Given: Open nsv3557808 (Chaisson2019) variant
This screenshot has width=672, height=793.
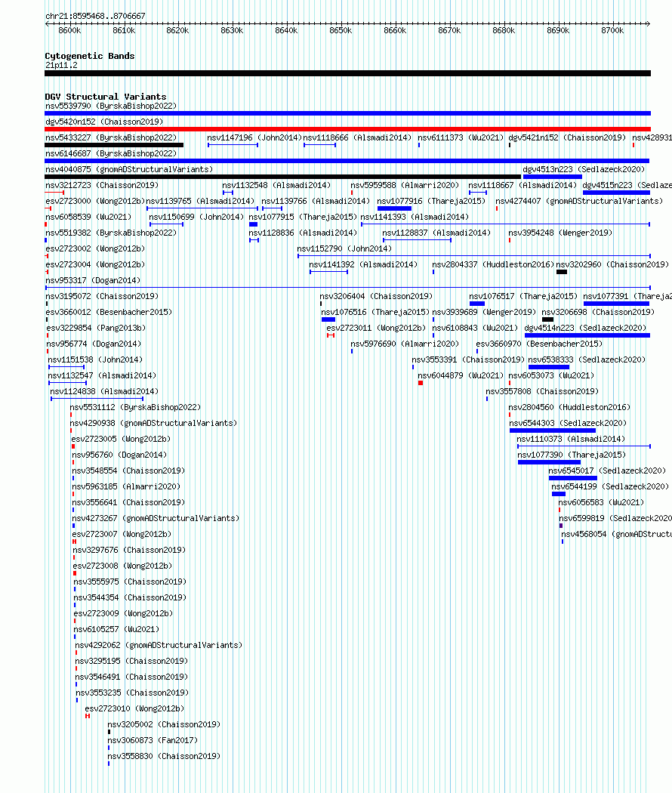Looking at the screenshot, I should [x=542, y=391].
